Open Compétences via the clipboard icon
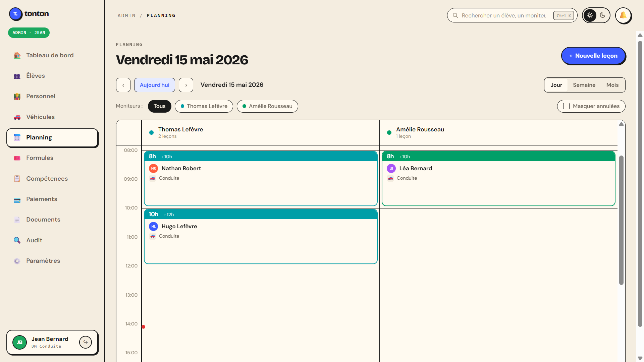Image resolution: width=644 pixels, height=362 pixels. coord(17,179)
